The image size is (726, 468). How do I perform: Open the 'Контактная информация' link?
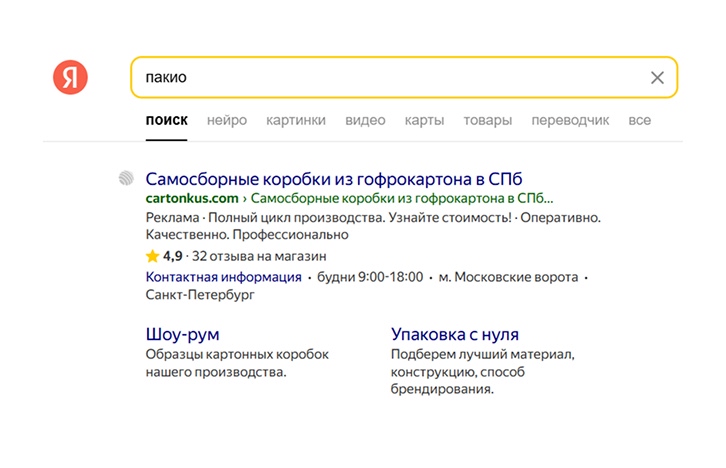[x=224, y=277]
